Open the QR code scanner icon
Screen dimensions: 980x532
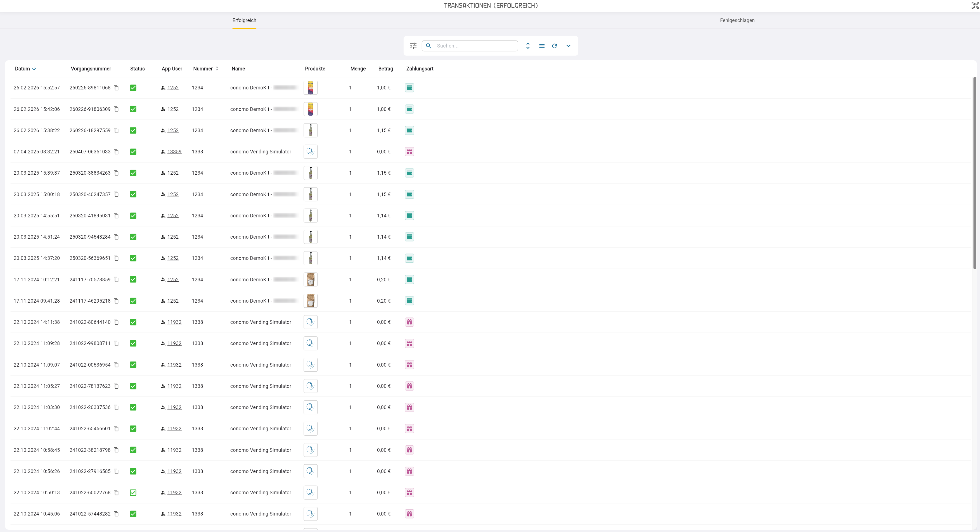(x=975, y=5)
